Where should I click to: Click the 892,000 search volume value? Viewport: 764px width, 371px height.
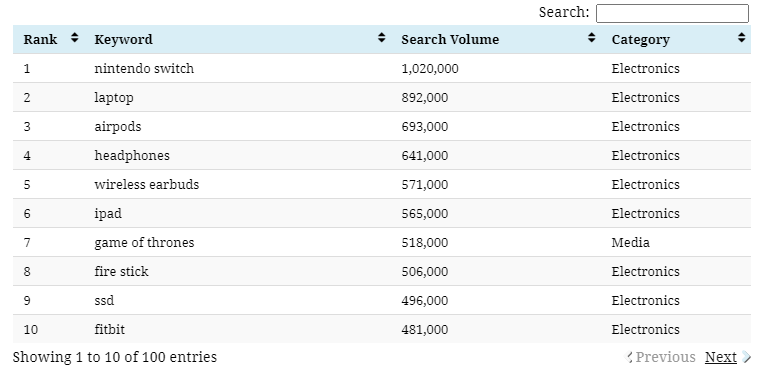click(425, 98)
